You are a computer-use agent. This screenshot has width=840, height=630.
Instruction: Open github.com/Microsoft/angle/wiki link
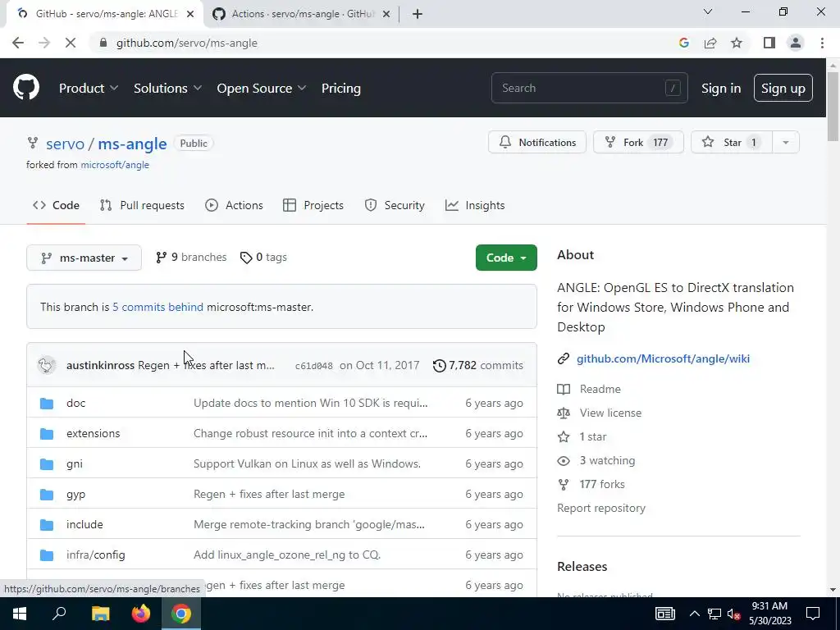tap(663, 359)
